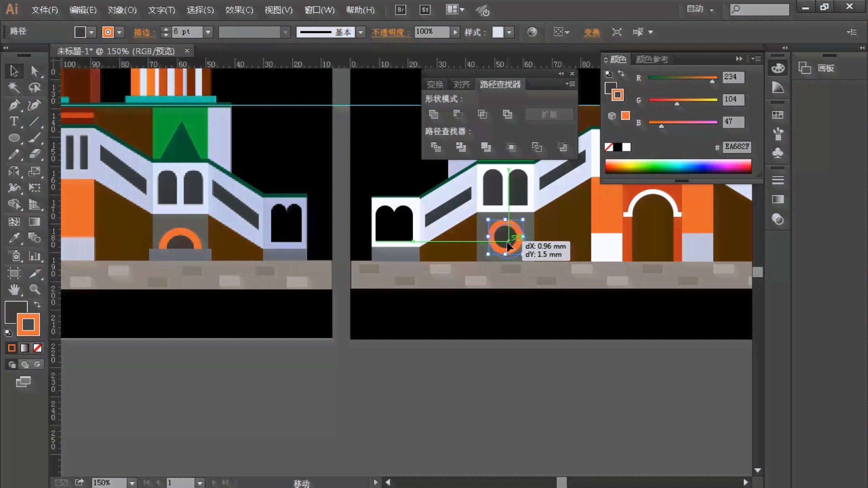
Task: Click the 路径查找器 tab
Action: (x=500, y=84)
